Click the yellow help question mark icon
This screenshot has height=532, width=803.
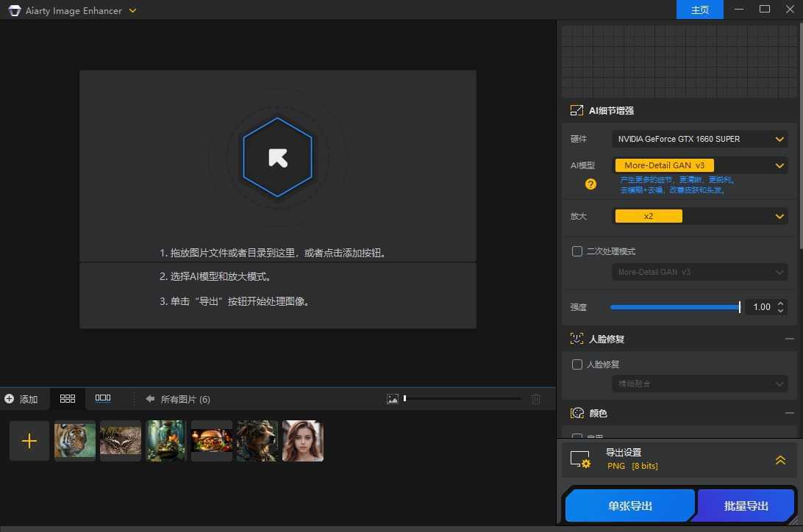click(x=590, y=184)
